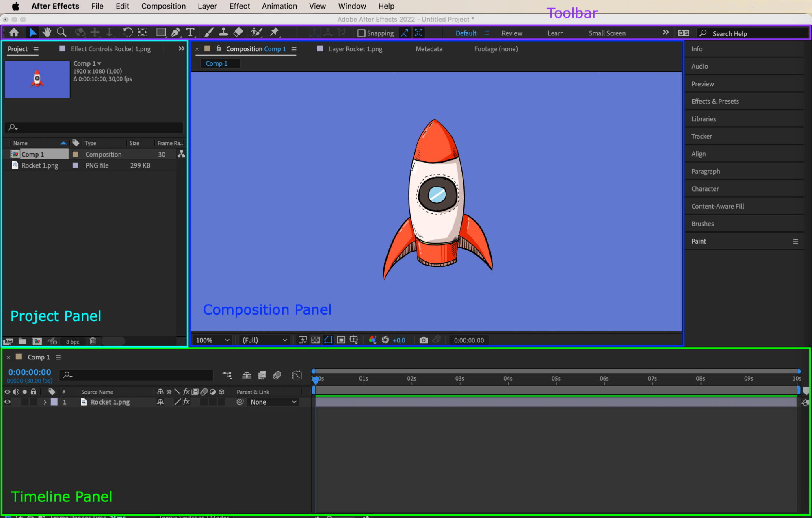Switch to Effect Controls Rocket 1.png tab

coord(110,49)
